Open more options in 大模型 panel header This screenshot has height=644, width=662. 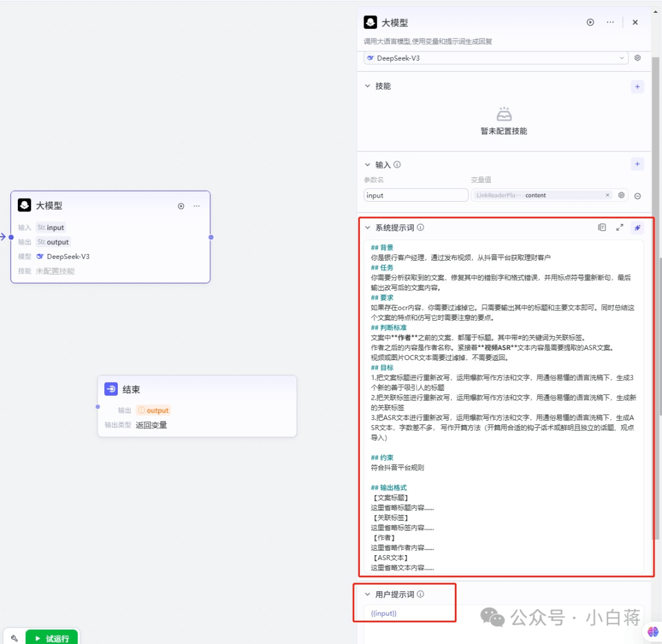[610, 23]
